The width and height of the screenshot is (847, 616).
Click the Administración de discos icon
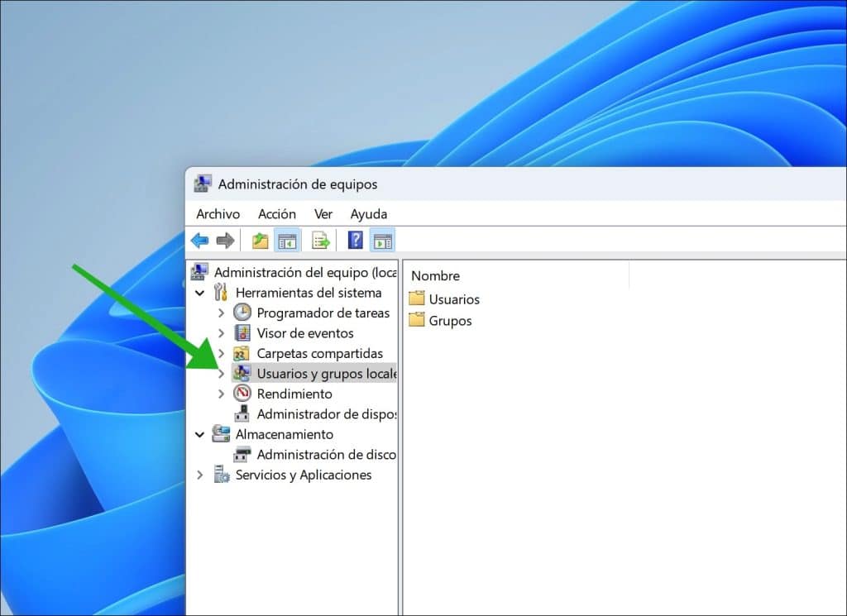pos(242,454)
